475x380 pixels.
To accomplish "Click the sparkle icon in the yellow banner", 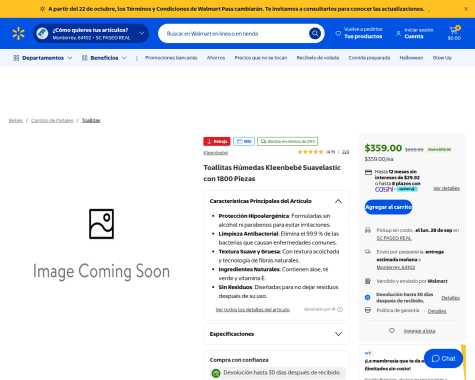I will (x=42, y=9).
